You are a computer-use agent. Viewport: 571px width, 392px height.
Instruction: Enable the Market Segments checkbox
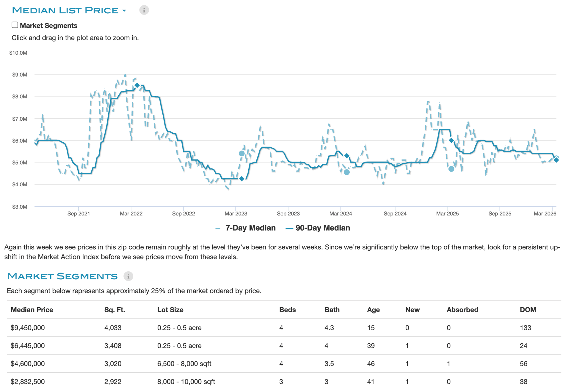point(15,25)
